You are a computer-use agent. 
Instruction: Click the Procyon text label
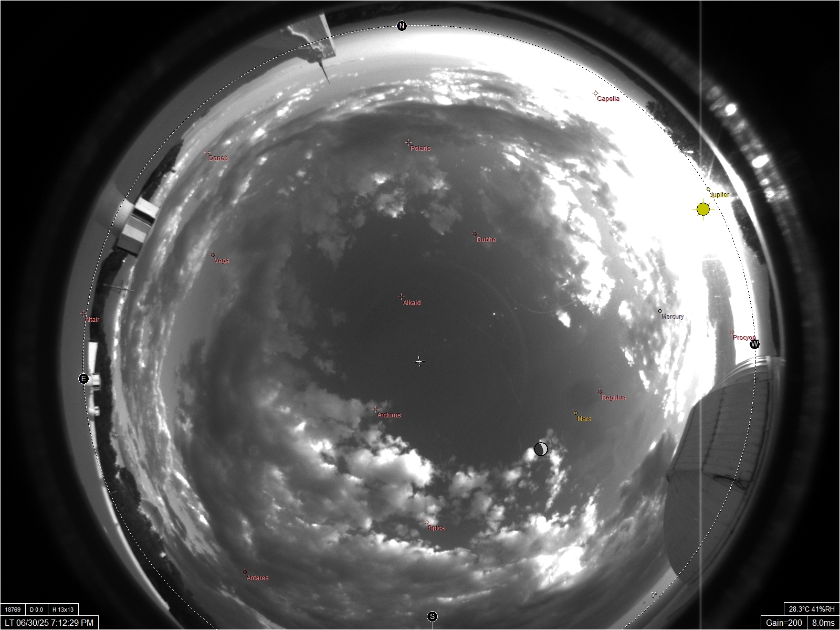click(x=744, y=338)
